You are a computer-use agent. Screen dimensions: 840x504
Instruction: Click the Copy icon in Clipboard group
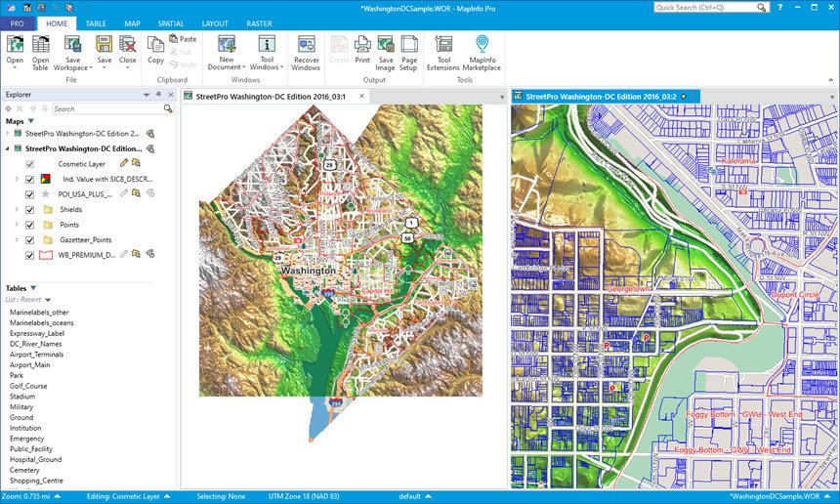[155, 45]
